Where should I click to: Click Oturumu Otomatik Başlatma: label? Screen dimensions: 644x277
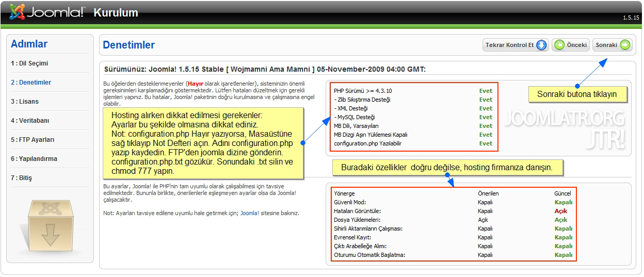click(x=369, y=255)
